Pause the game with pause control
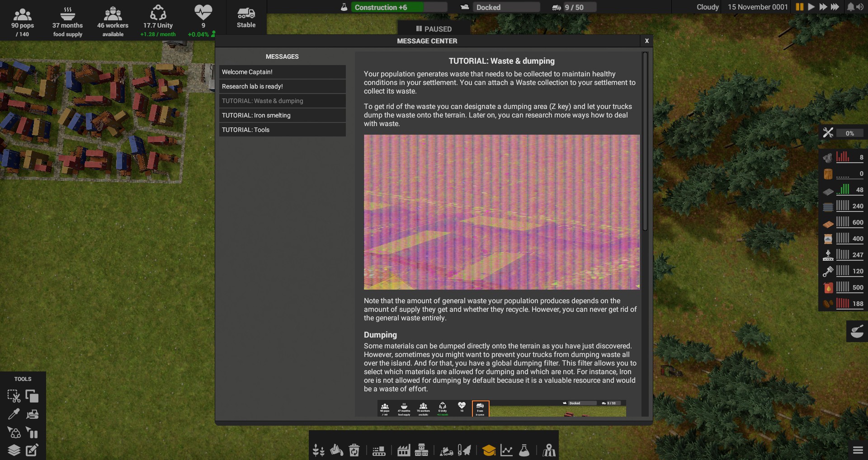Viewport: 868px width, 460px height. pos(799,7)
